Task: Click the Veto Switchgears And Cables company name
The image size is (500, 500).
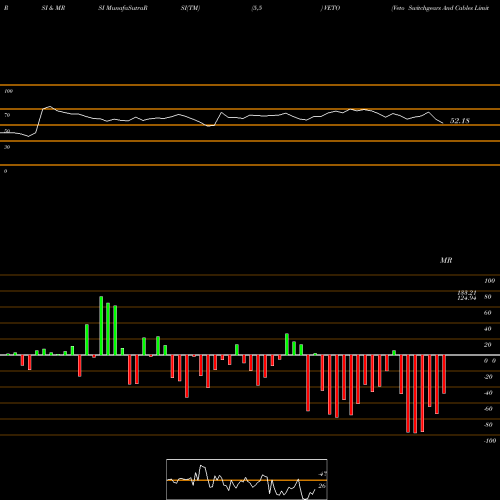Action: point(440,8)
